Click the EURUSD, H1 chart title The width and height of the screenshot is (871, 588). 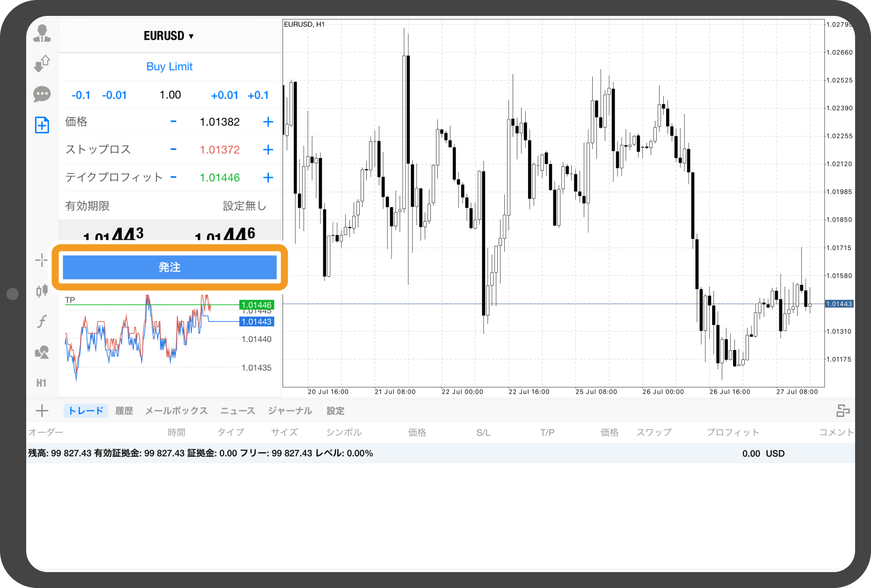coord(304,24)
